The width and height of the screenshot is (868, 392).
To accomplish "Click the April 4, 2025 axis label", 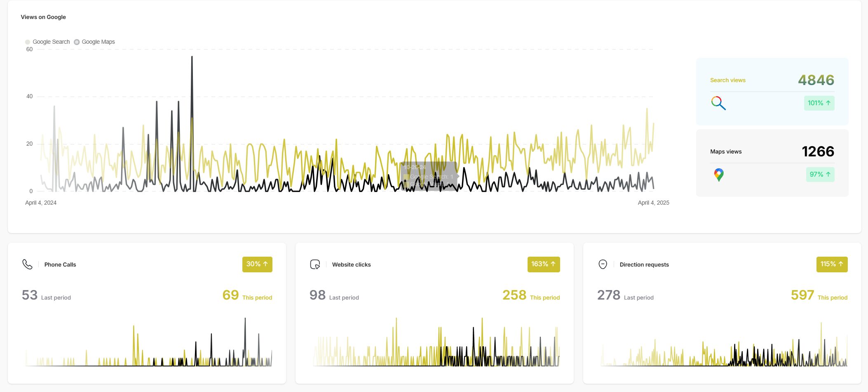I will coord(653,203).
